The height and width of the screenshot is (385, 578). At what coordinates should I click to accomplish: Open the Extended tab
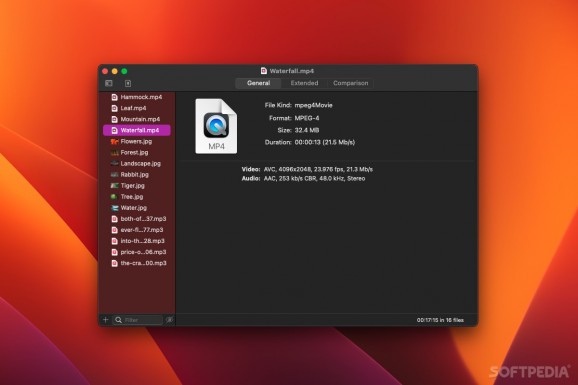(x=304, y=83)
